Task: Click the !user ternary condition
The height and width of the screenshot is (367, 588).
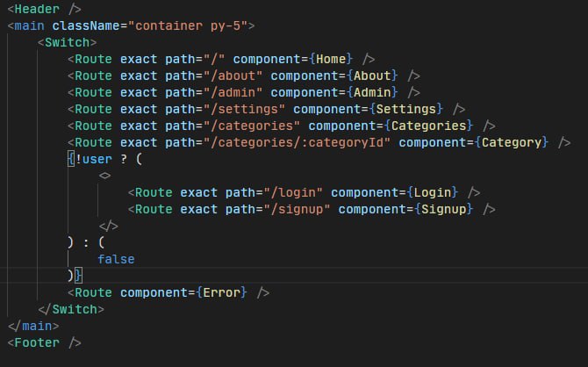Action: [x=91, y=159]
